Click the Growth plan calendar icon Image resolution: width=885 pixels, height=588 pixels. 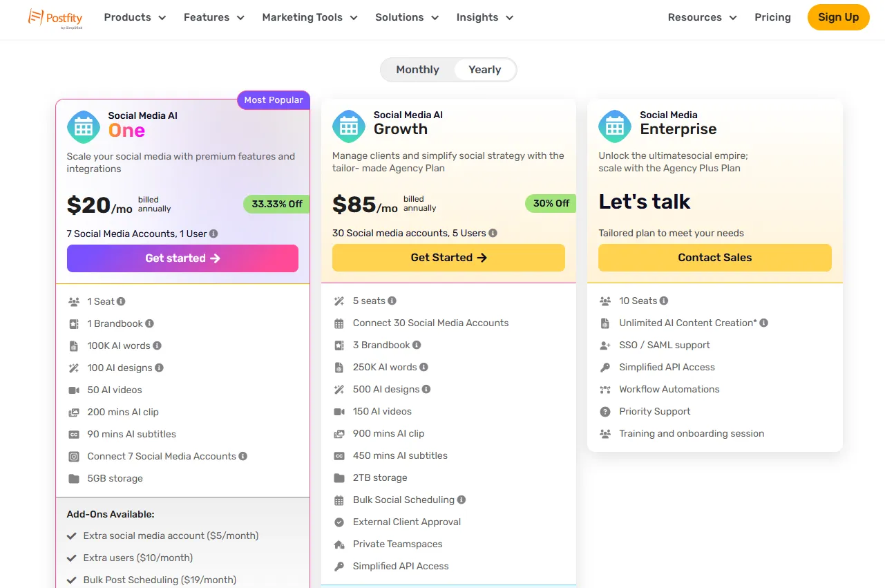tap(349, 126)
